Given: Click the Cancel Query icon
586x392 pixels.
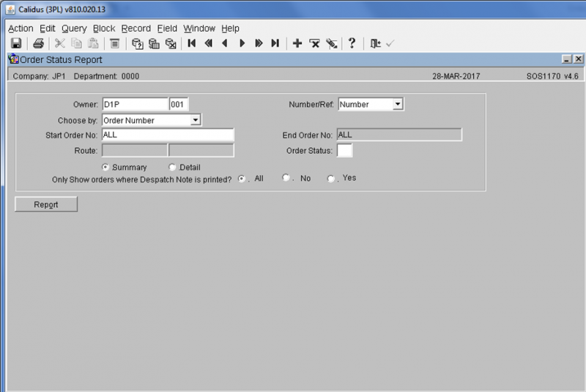Looking at the screenshot, I should [x=171, y=43].
